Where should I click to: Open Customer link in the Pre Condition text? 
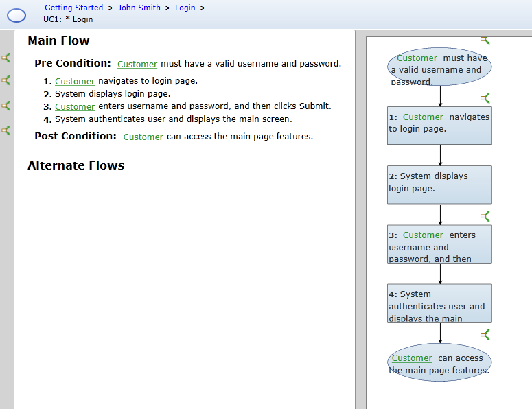pos(137,65)
